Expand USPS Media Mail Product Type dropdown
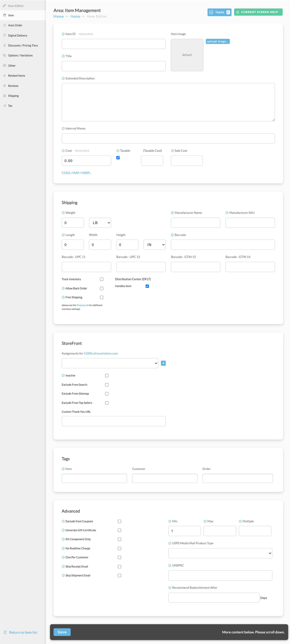 click(x=220, y=553)
